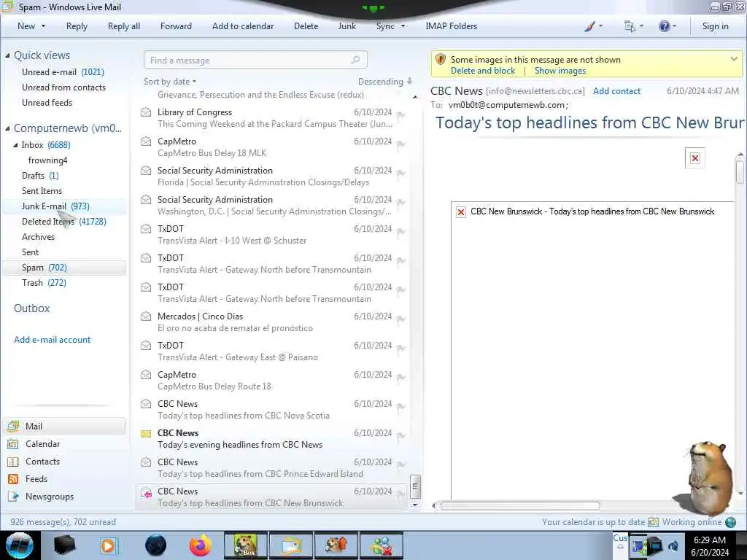Open the blue Help icon
747x560 pixels.
click(x=664, y=26)
